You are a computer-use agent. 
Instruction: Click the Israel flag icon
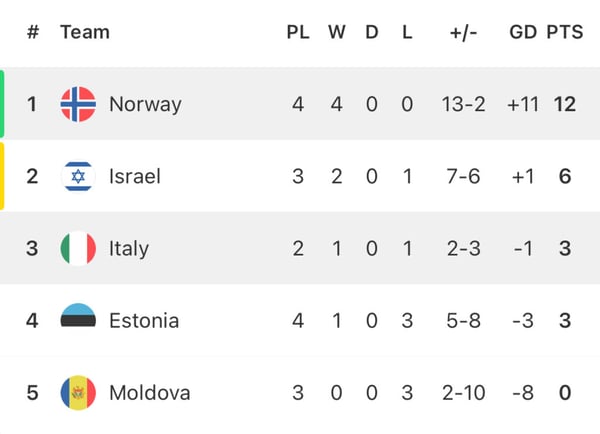(x=78, y=176)
